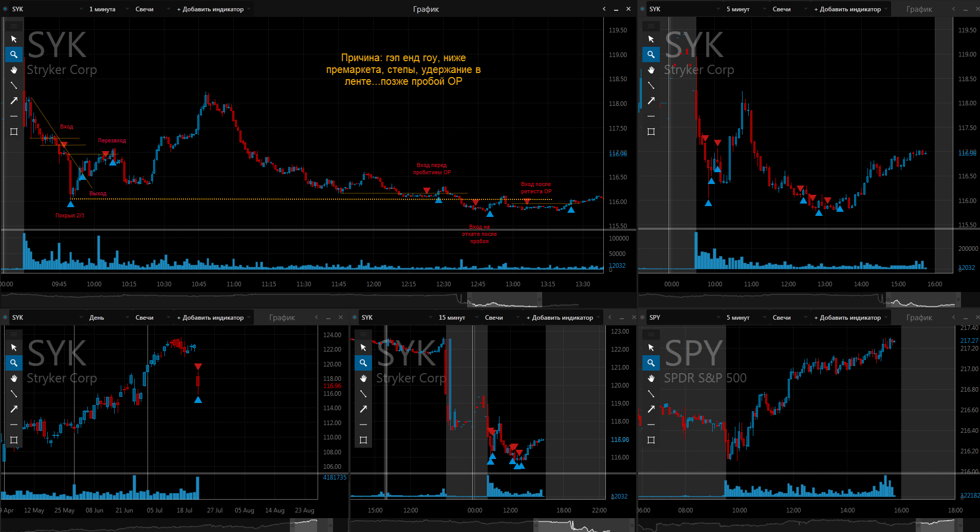
Task: Select the rectangle tool in SYK 1-minute chart
Action: click(x=14, y=132)
